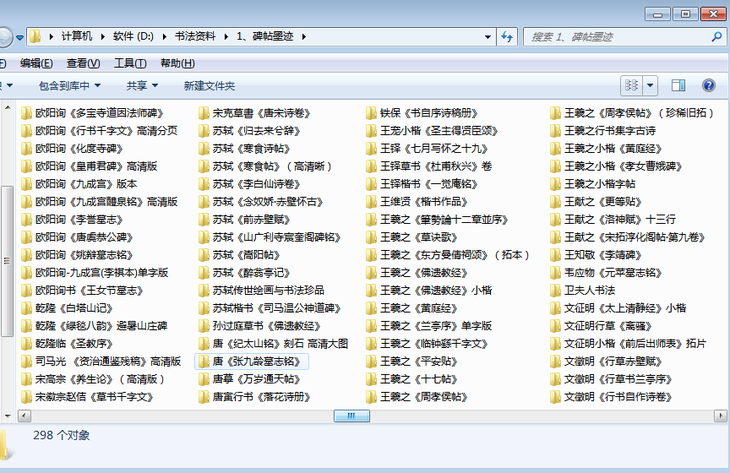Select folder icon of 欧阳询《化度寺碑》

coord(26,148)
